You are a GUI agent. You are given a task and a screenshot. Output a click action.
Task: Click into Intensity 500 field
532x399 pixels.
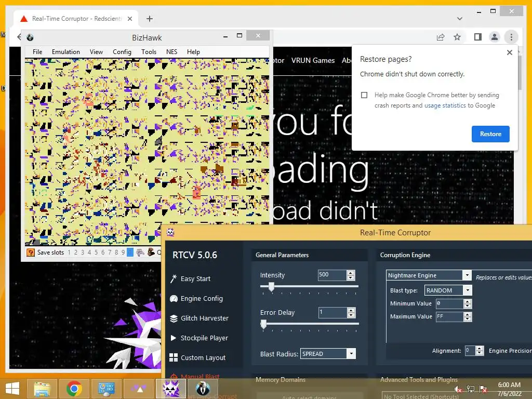332,275
